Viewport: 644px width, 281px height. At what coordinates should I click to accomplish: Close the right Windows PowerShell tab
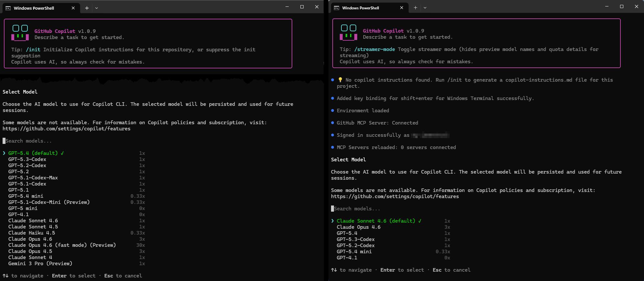tap(401, 8)
